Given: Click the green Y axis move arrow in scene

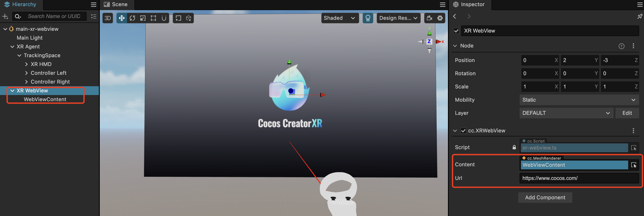Looking at the screenshot, I should click(x=289, y=62).
